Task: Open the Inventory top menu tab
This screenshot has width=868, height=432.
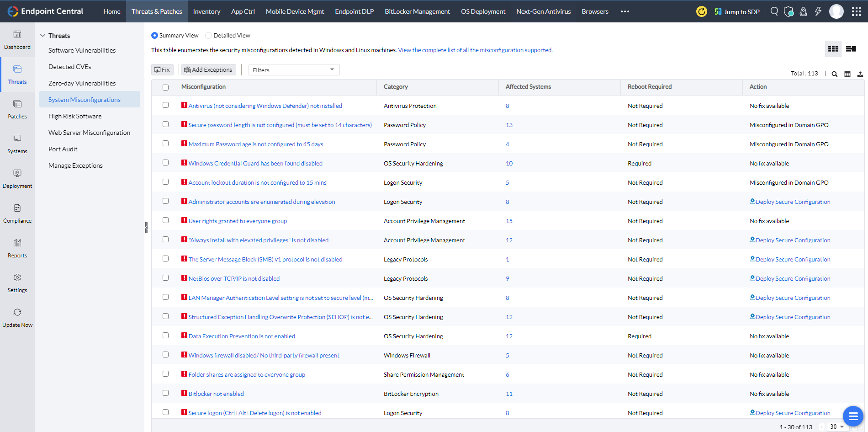Action: pyautogui.click(x=206, y=11)
